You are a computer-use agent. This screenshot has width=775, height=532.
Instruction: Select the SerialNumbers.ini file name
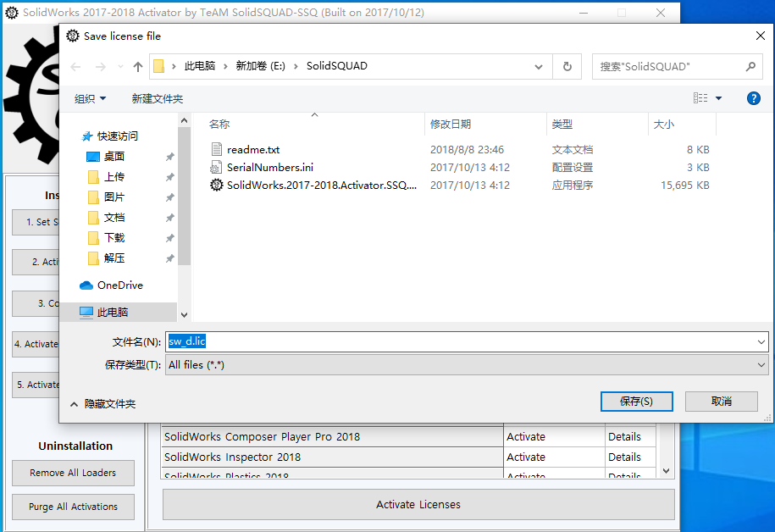tap(270, 167)
